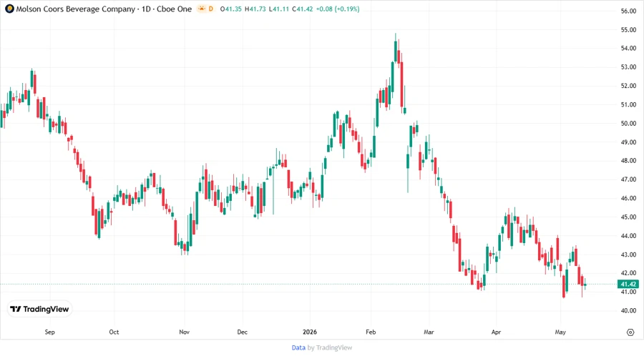Click the May time axis label
The width and height of the screenshot is (644, 356).
click(560, 332)
